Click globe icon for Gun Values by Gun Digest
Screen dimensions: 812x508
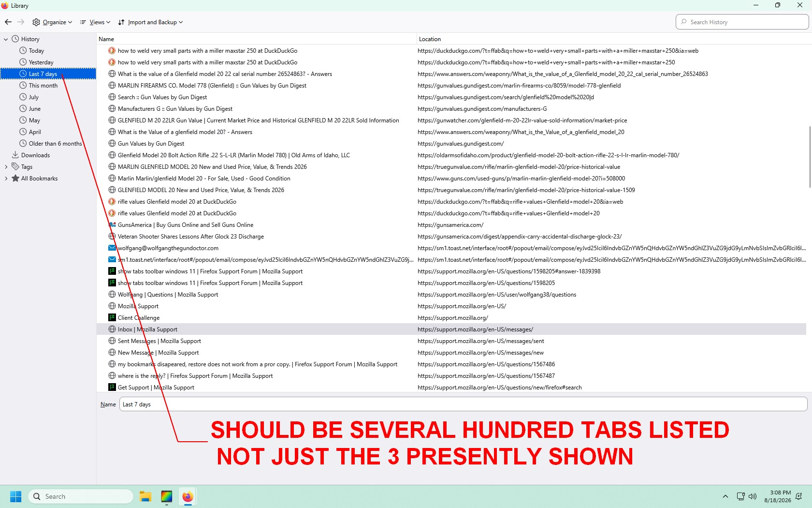[x=112, y=144]
